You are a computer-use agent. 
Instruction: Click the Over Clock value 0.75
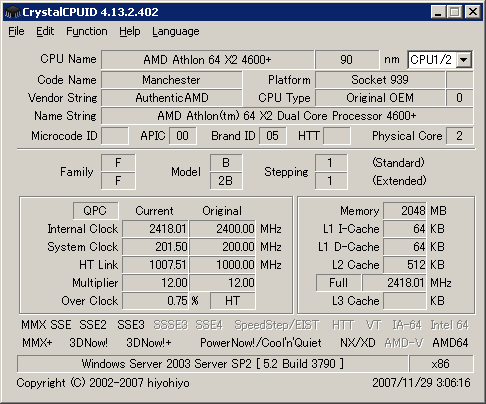(155, 301)
